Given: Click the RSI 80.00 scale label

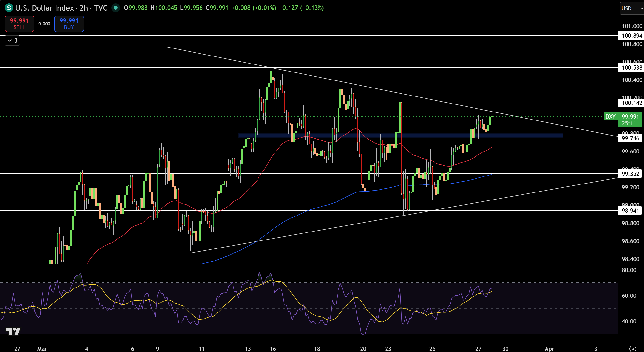Looking at the screenshot, I should [x=629, y=270].
